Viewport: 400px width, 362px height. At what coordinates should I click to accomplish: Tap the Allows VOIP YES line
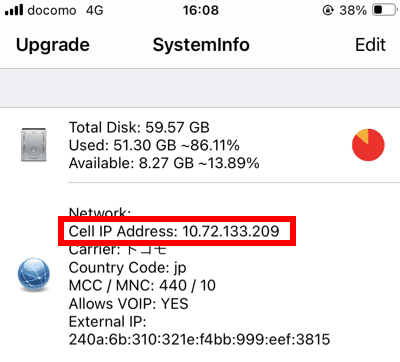(x=129, y=304)
